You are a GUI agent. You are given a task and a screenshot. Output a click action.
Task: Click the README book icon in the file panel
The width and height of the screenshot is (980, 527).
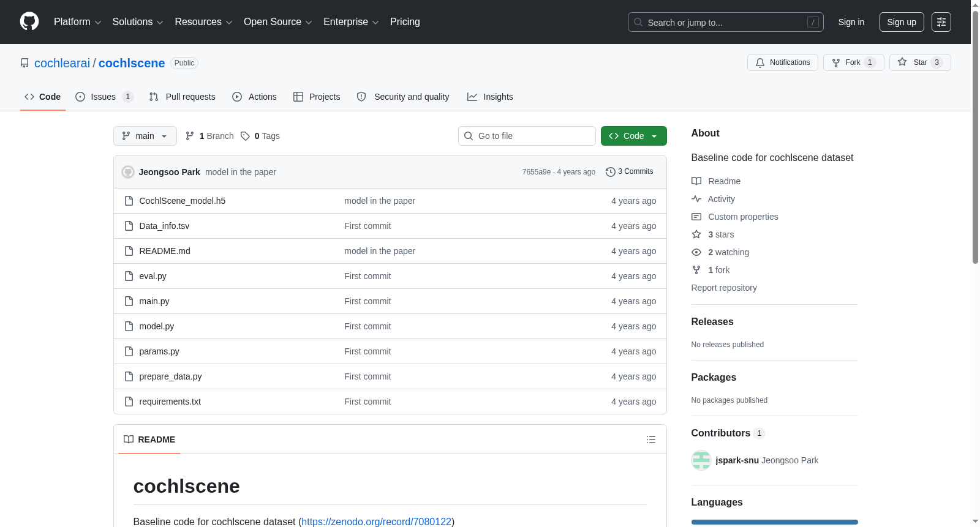pos(129,439)
